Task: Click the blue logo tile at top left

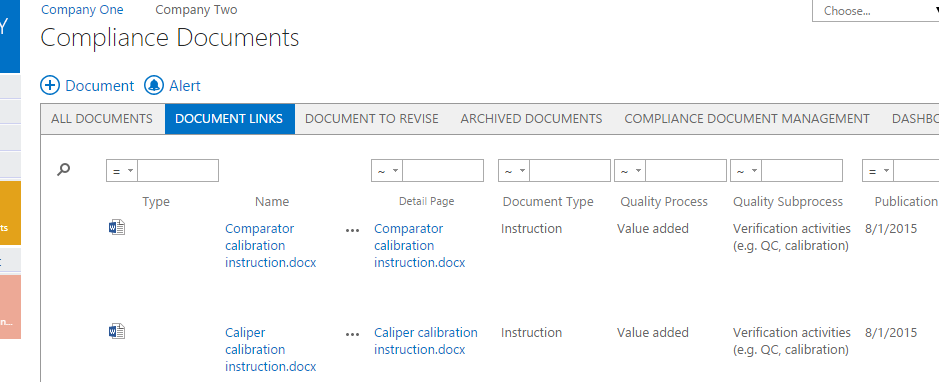Action: (x=10, y=36)
